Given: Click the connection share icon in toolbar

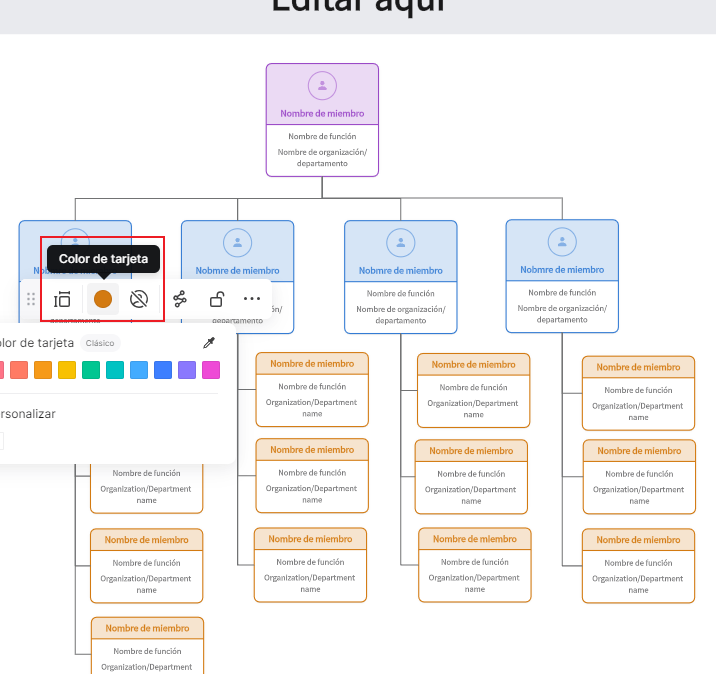Looking at the screenshot, I should pyautogui.click(x=180, y=299).
